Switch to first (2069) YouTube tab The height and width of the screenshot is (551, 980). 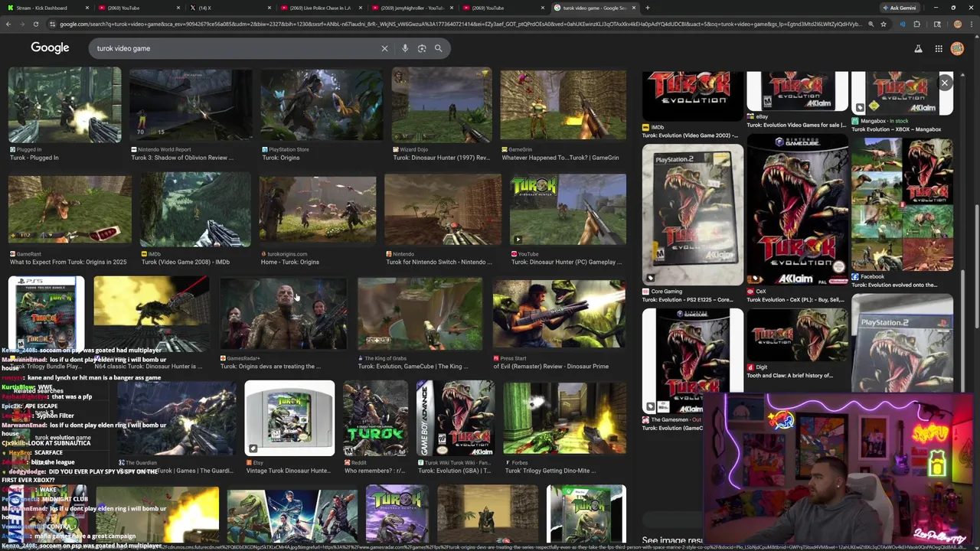(138, 8)
